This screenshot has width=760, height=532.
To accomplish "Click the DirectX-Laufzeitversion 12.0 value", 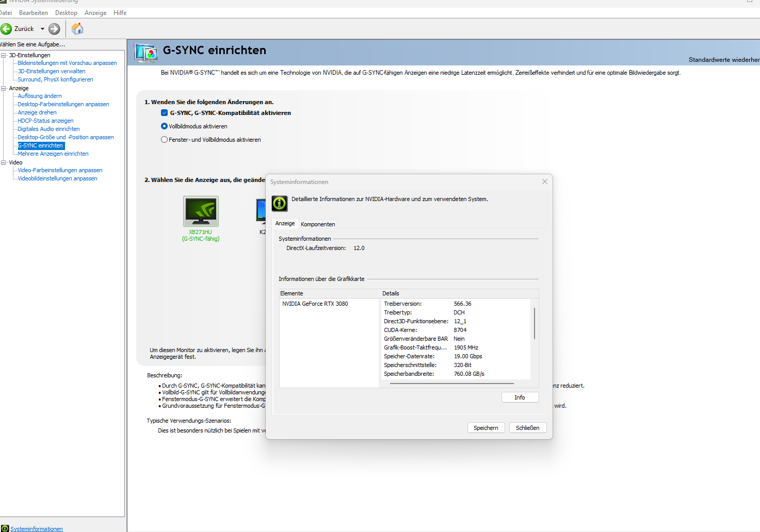I will [x=359, y=248].
